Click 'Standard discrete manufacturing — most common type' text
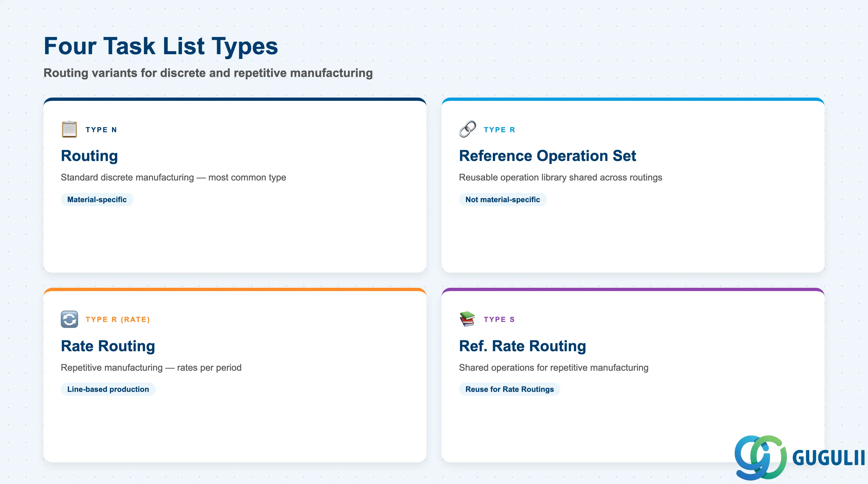 pyautogui.click(x=173, y=178)
